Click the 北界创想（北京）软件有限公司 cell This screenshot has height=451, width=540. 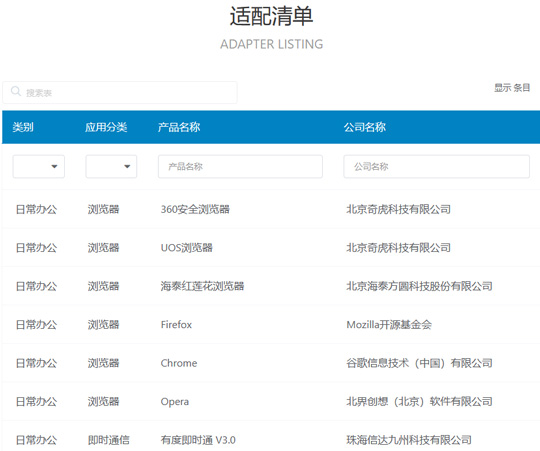tap(419, 402)
